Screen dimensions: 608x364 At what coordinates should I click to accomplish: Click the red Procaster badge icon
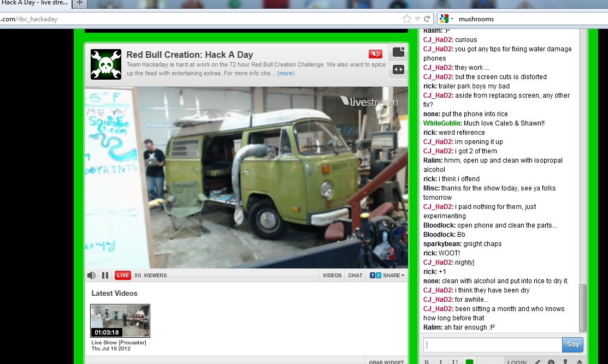pyautogui.click(x=375, y=54)
